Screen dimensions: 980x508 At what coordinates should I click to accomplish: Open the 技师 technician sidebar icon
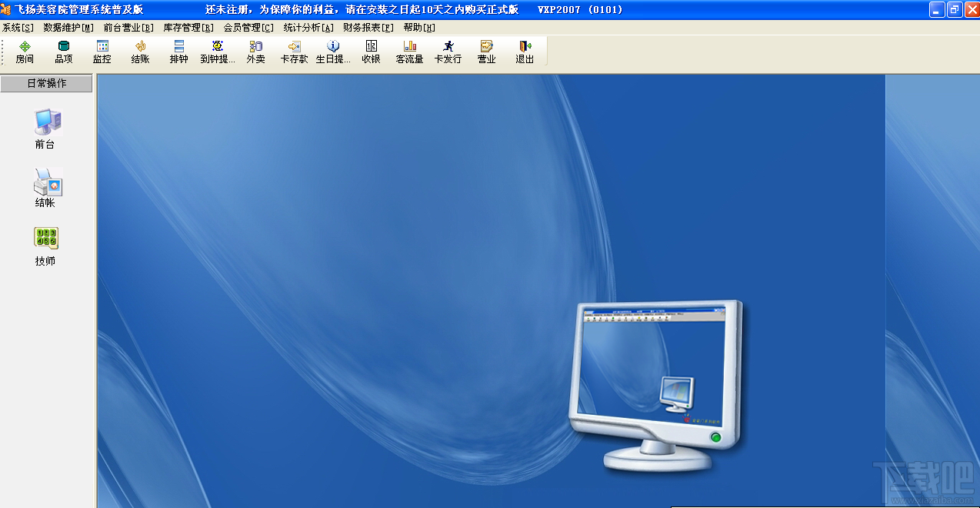(45, 246)
